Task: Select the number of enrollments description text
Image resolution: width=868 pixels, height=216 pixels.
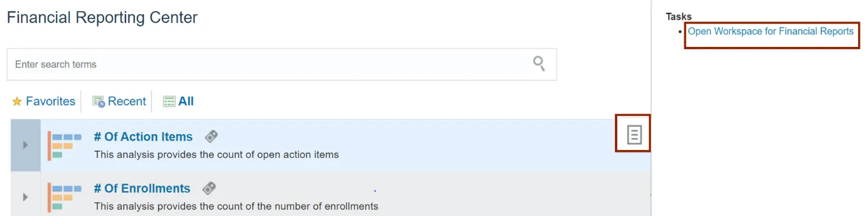Action: pos(236,206)
